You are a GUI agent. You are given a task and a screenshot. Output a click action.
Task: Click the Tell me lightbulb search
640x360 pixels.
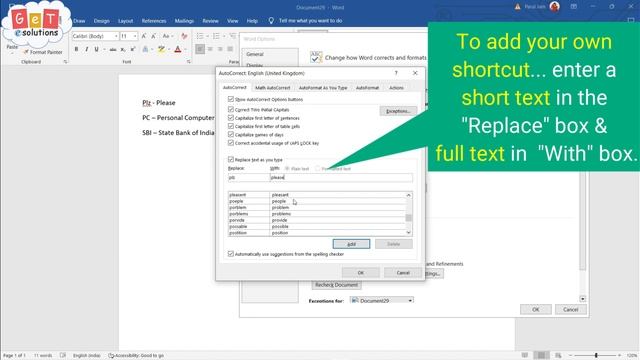point(271,20)
